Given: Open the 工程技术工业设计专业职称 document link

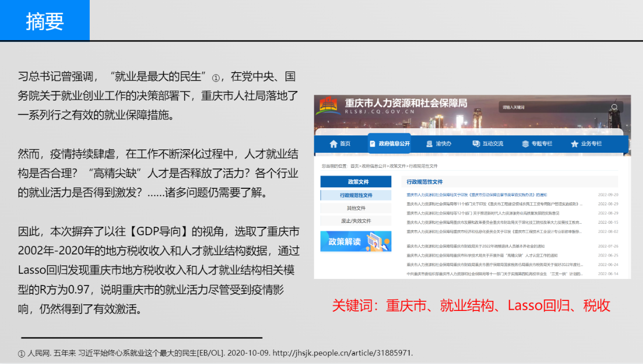Looking at the screenshot, I should (x=494, y=232).
